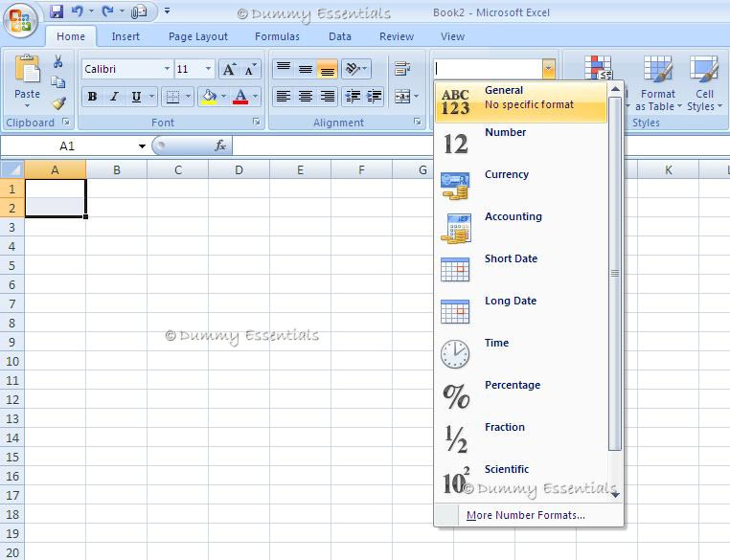Choose General number format

point(521,102)
